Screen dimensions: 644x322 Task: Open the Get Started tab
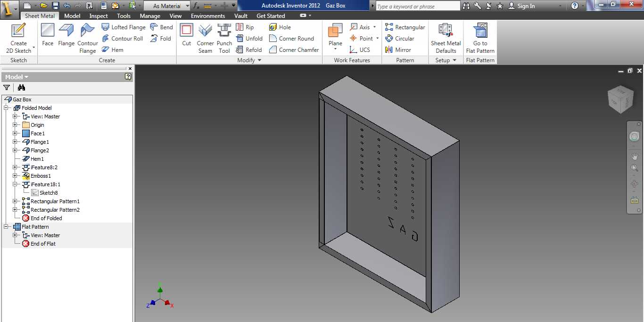(271, 16)
